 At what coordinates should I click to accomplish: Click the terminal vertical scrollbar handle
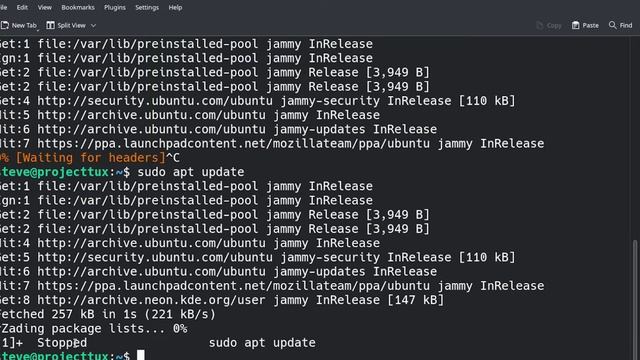click(635, 300)
